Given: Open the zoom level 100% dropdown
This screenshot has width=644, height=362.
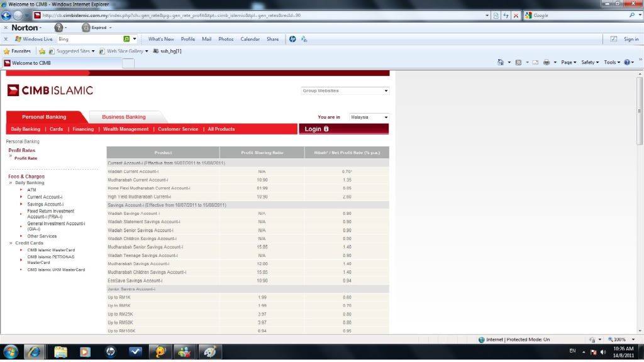Looking at the screenshot, I should tap(622, 339).
